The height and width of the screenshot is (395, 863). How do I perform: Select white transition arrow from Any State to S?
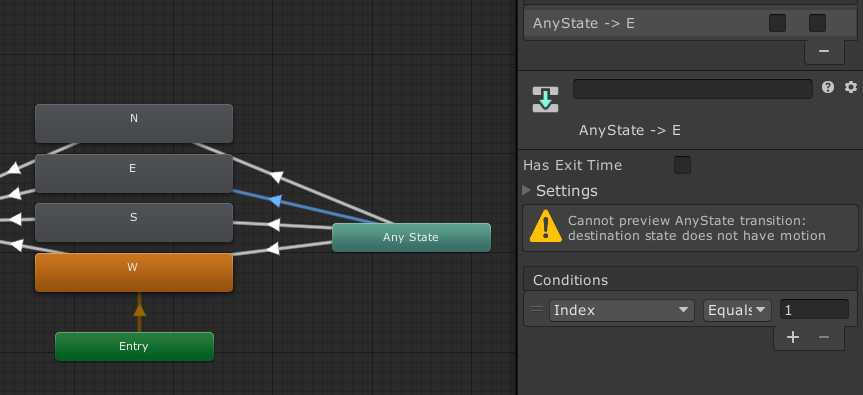(274, 224)
